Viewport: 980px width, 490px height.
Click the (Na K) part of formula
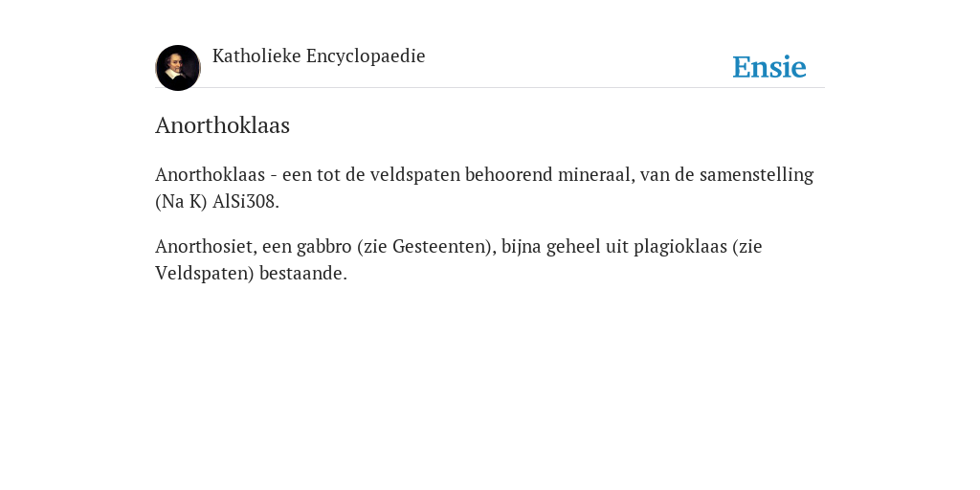[181, 202]
